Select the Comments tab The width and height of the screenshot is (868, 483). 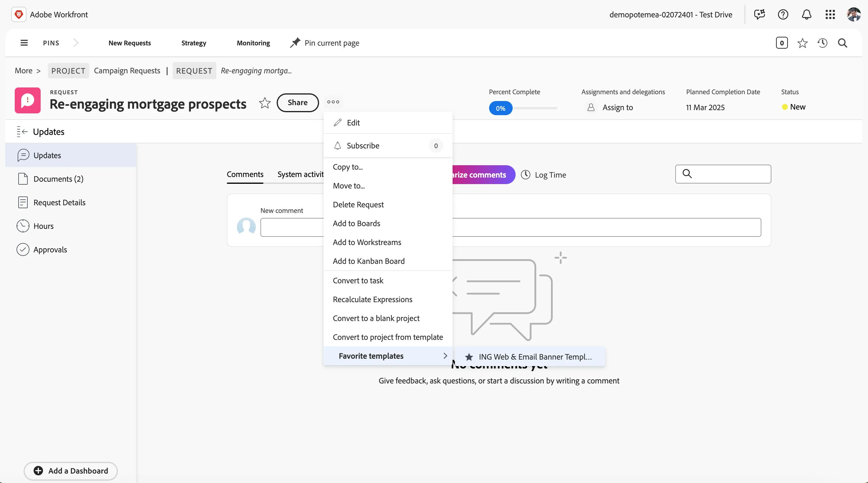[245, 174]
